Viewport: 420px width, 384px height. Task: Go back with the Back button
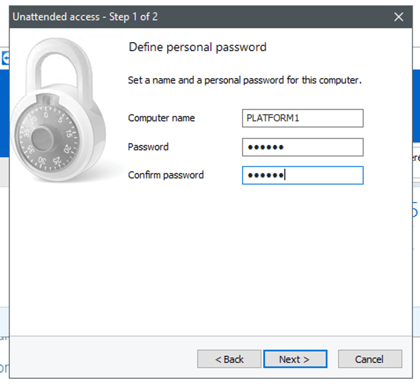tap(229, 359)
